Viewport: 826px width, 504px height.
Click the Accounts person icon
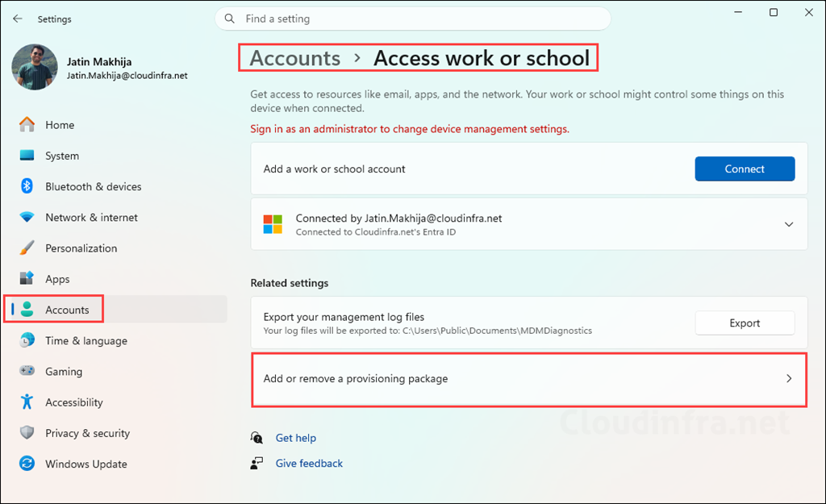pyautogui.click(x=27, y=309)
